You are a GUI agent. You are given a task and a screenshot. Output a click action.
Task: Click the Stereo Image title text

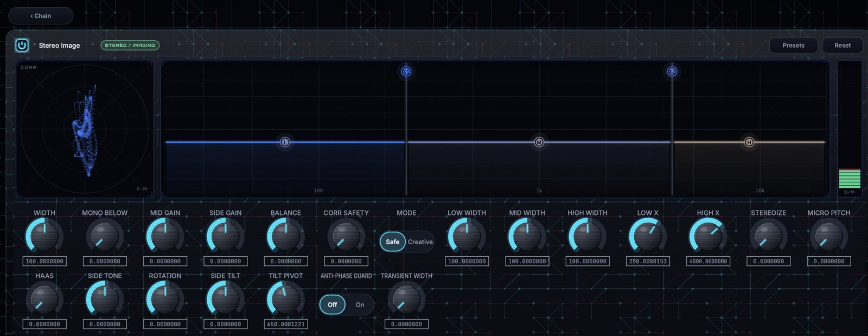coord(59,46)
